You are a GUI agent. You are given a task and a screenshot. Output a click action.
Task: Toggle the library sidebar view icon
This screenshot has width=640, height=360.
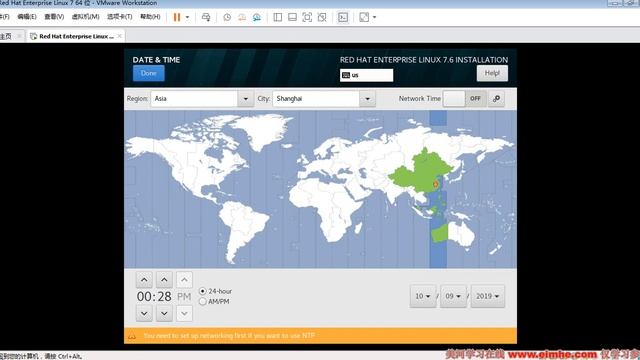[278, 17]
